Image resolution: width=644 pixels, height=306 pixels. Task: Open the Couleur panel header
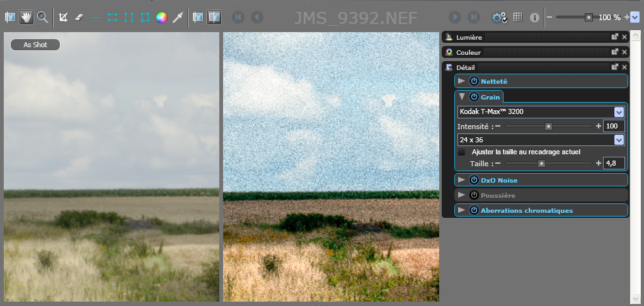[x=535, y=52]
